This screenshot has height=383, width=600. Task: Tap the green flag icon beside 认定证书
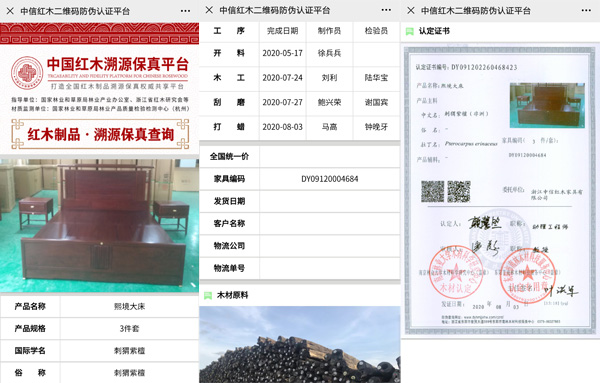coord(409,31)
